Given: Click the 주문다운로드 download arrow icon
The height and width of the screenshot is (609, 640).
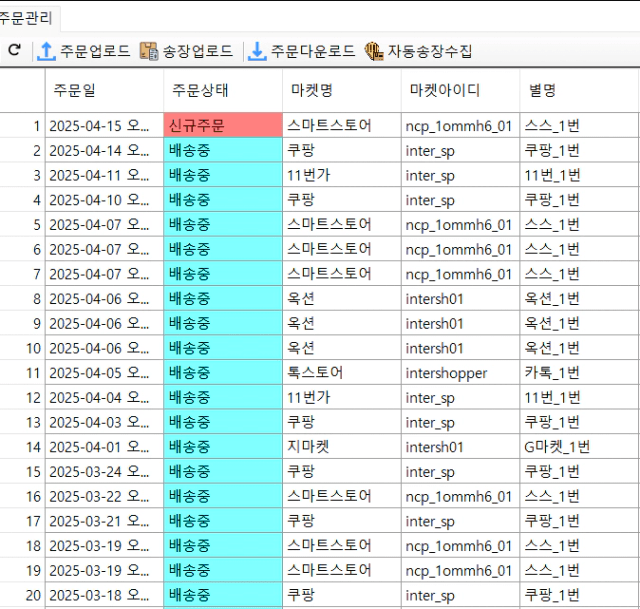Looking at the screenshot, I should [x=257, y=51].
